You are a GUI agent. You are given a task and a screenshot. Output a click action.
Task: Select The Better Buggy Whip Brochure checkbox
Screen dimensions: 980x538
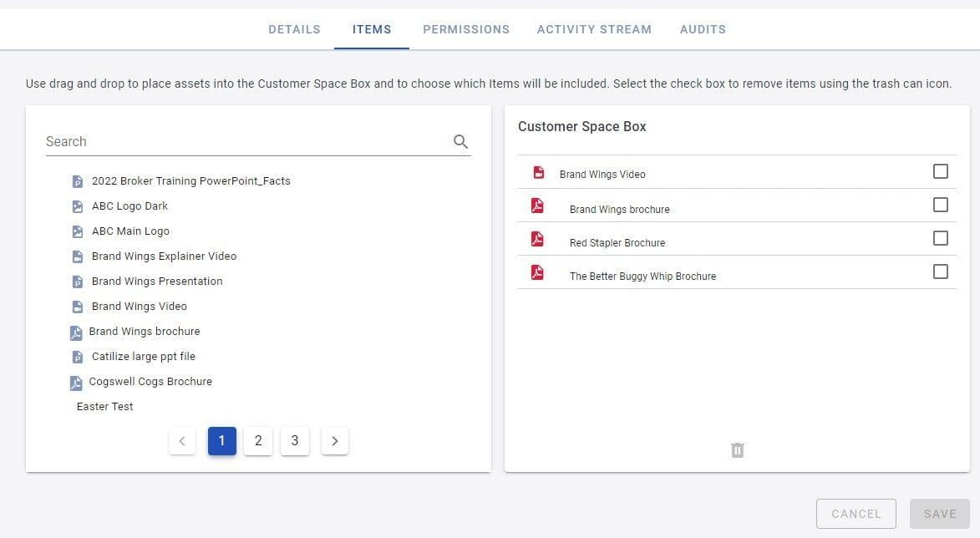[x=940, y=272]
